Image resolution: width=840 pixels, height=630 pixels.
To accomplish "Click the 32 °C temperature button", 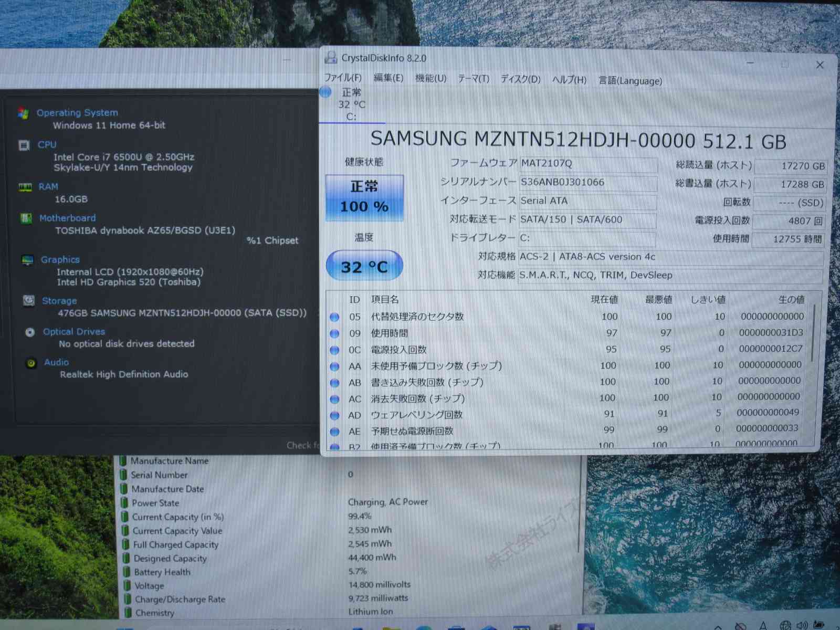I will 364,266.
